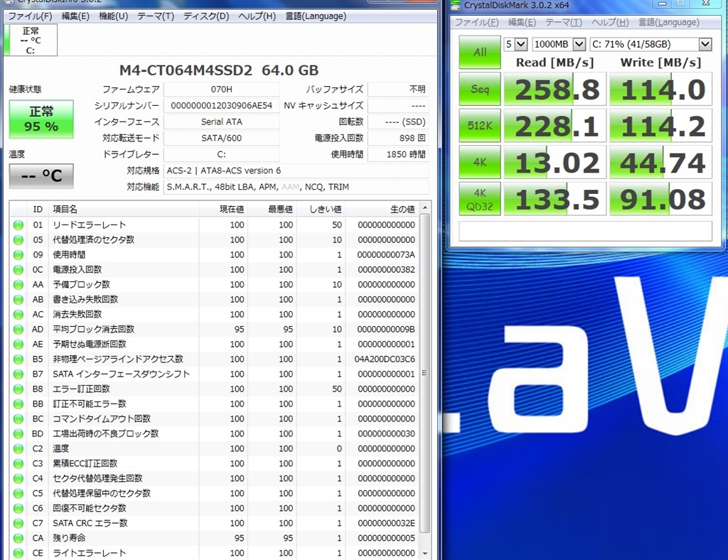This screenshot has width=728, height=560.
Task: Click the SMART list scrollbar up arrow
Action: pos(425,208)
